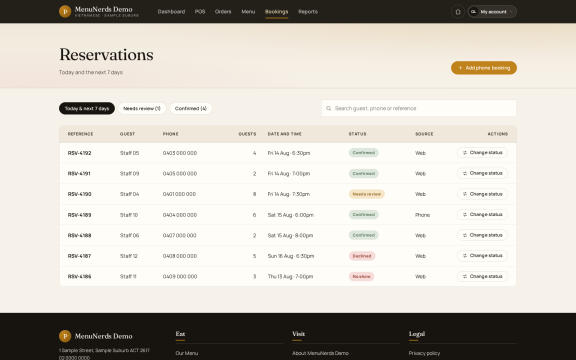Click the Guests column header

[247, 134]
